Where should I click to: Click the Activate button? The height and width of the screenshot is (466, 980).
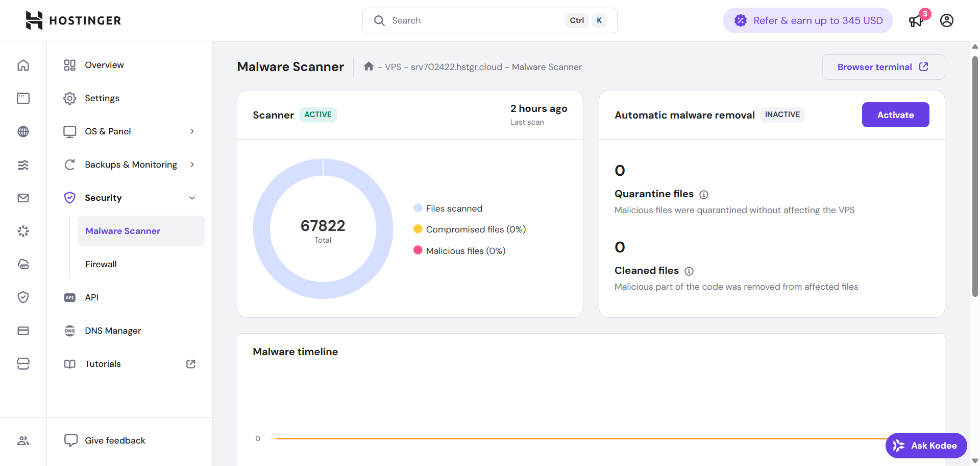895,115
